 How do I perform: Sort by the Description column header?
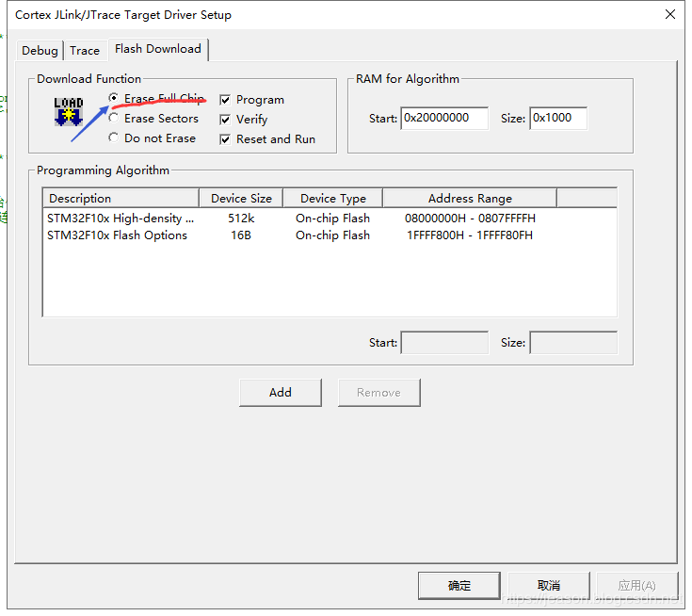pyautogui.click(x=121, y=198)
